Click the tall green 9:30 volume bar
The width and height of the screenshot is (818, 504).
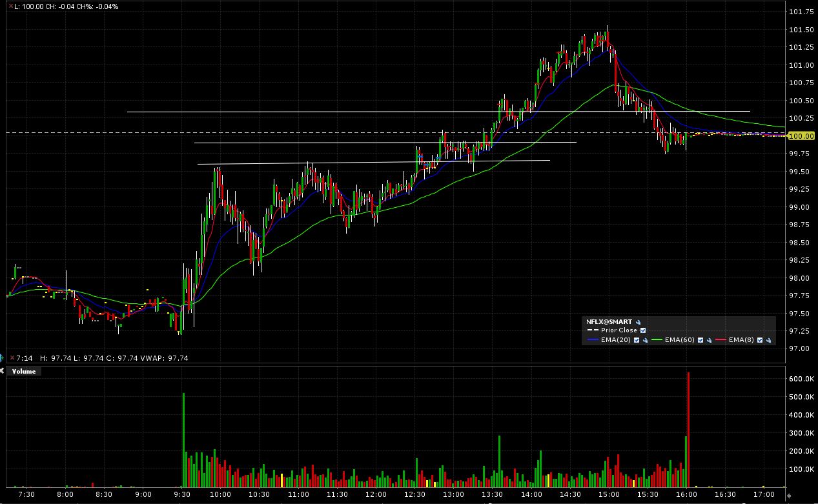point(183,440)
